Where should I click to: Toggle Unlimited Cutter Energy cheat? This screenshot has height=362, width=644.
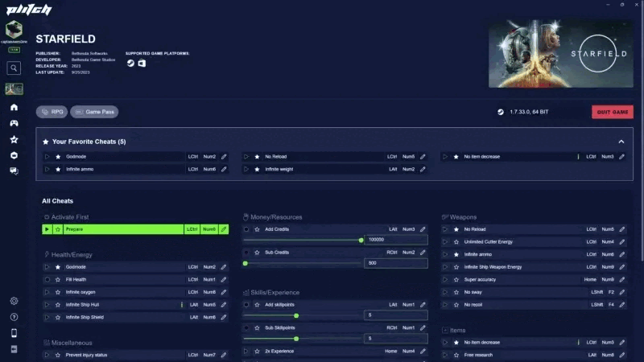445,242
